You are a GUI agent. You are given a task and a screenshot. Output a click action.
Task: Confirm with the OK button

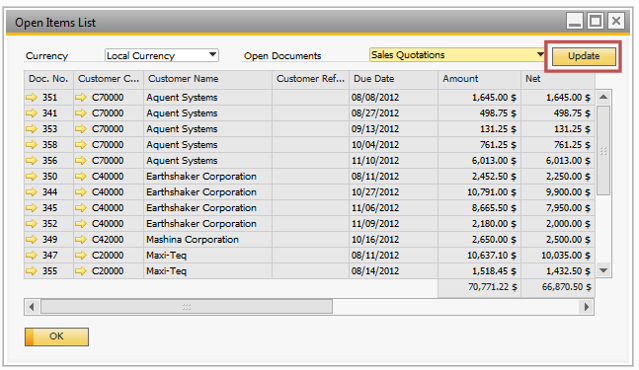(x=57, y=337)
